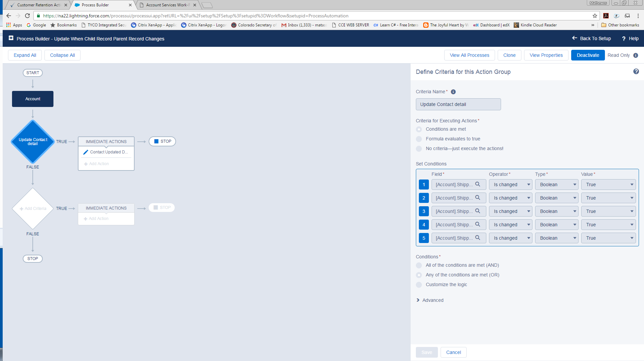
Task: Select All of the conditions are met (AND)
Action: (x=419, y=265)
